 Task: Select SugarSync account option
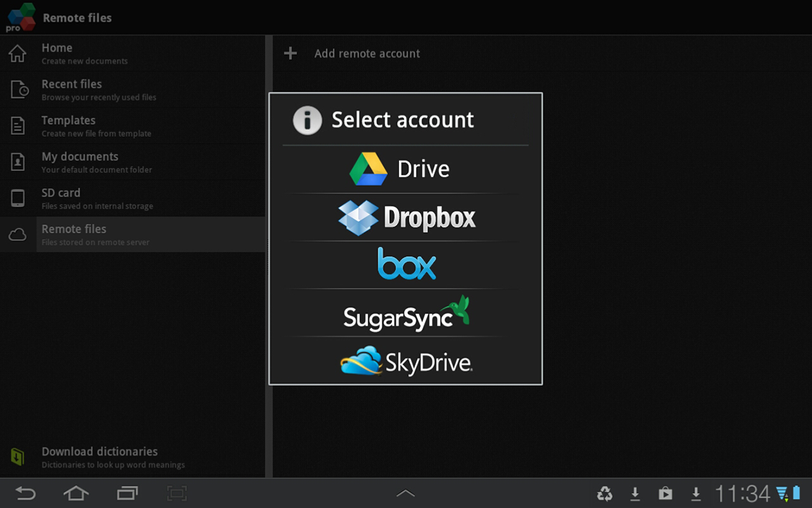(405, 313)
